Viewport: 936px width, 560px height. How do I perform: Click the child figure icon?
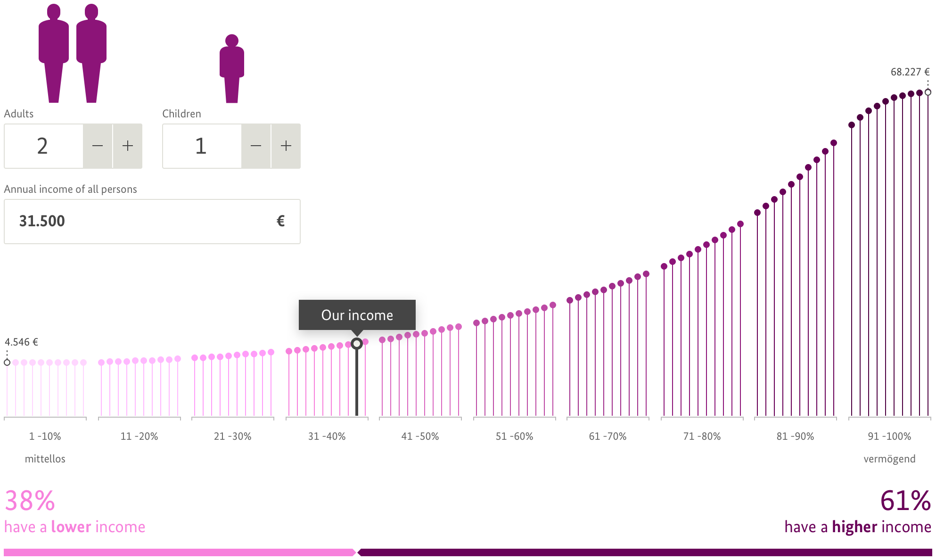(x=232, y=68)
